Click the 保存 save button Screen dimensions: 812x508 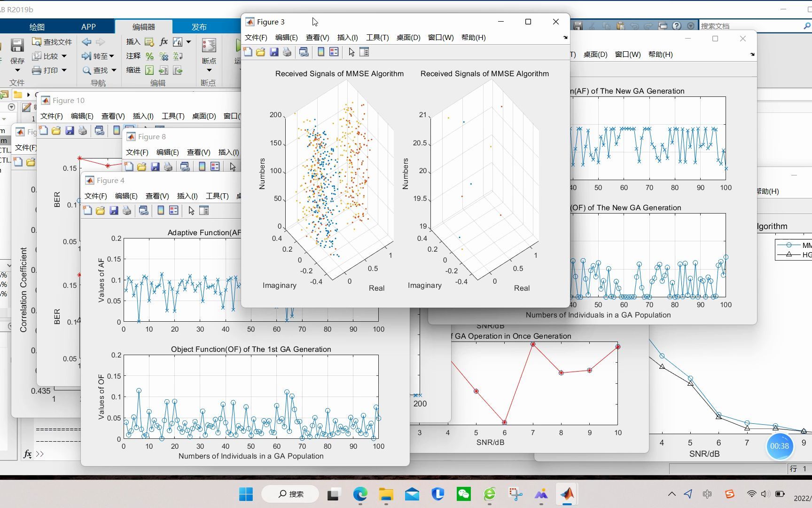(x=17, y=52)
